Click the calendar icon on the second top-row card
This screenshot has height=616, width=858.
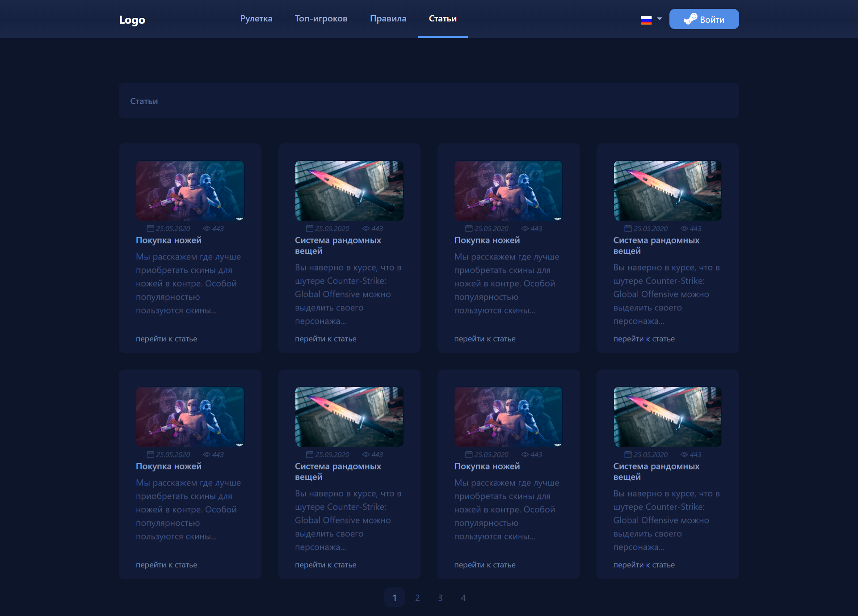pyautogui.click(x=310, y=228)
